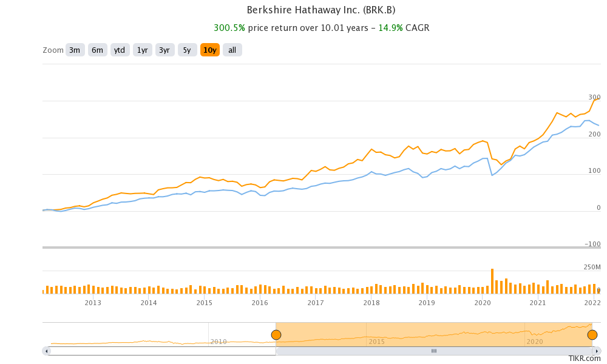This screenshot has height=364, width=607.
Task: Grab the right orange navigator handle
Action: point(592,335)
